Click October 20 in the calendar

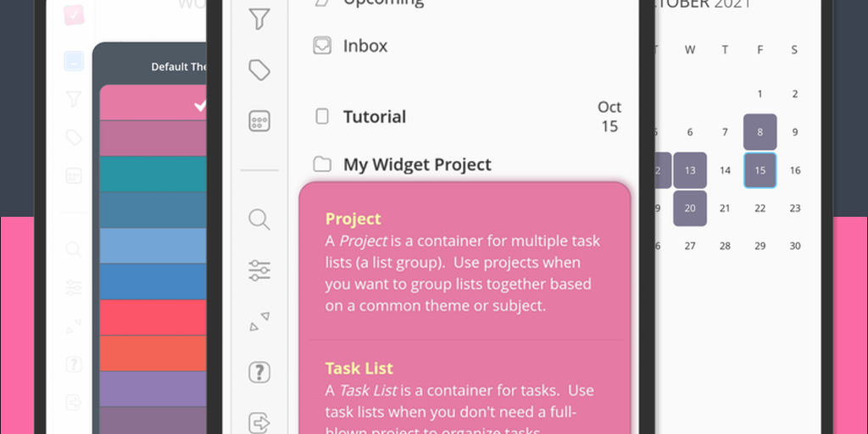690,209
